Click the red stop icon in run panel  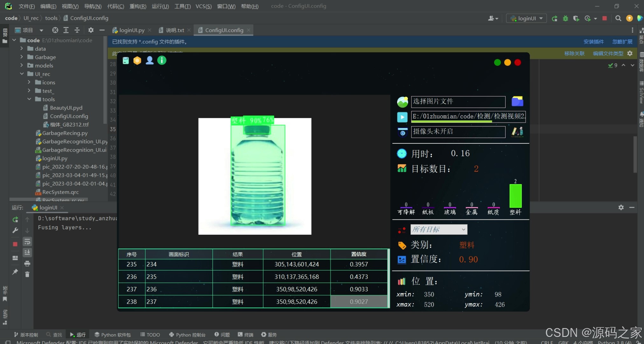tap(15, 244)
